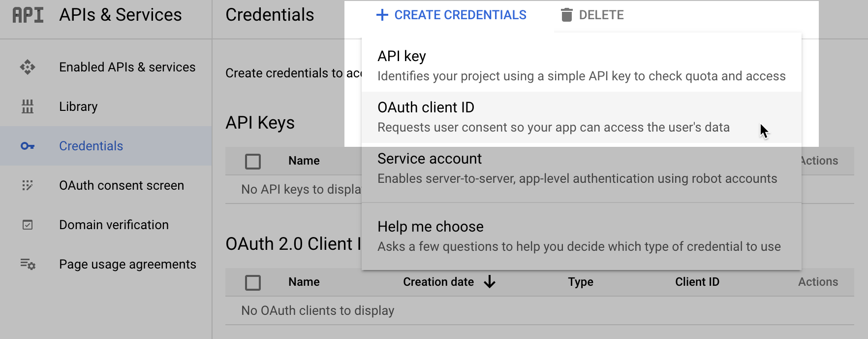Open Enabled APIs & services page

pos(127,67)
